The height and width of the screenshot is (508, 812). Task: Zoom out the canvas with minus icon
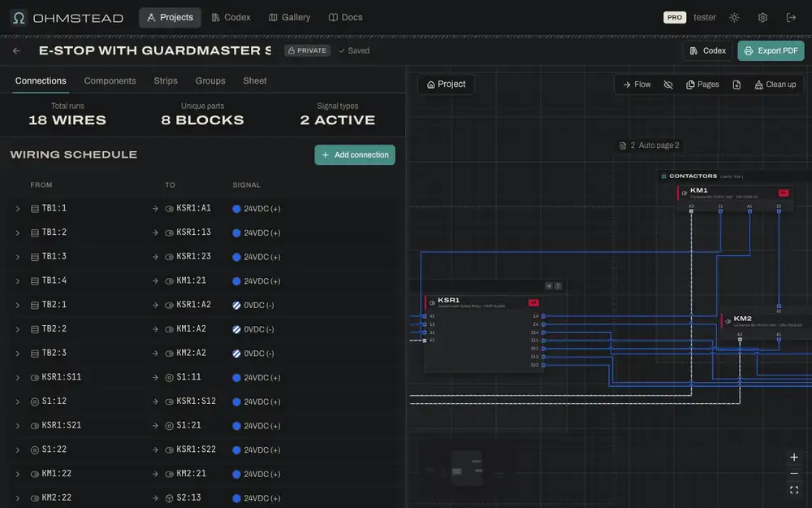tap(794, 473)
